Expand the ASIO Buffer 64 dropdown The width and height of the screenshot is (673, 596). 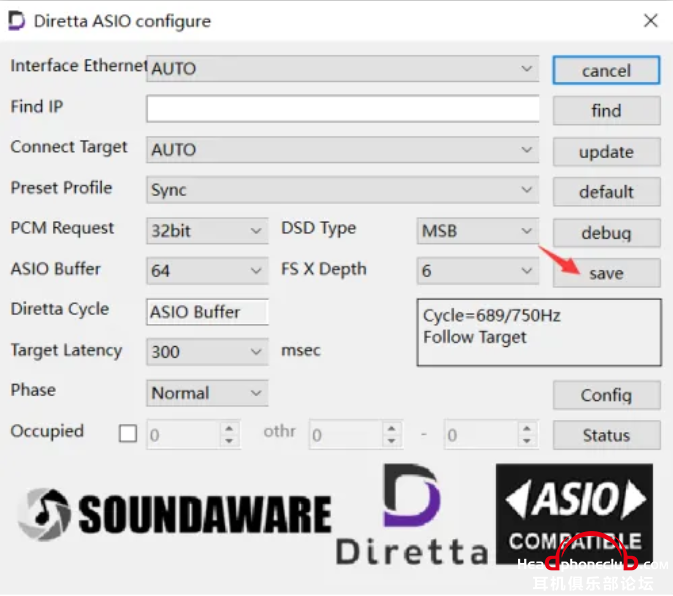[207, 271]
